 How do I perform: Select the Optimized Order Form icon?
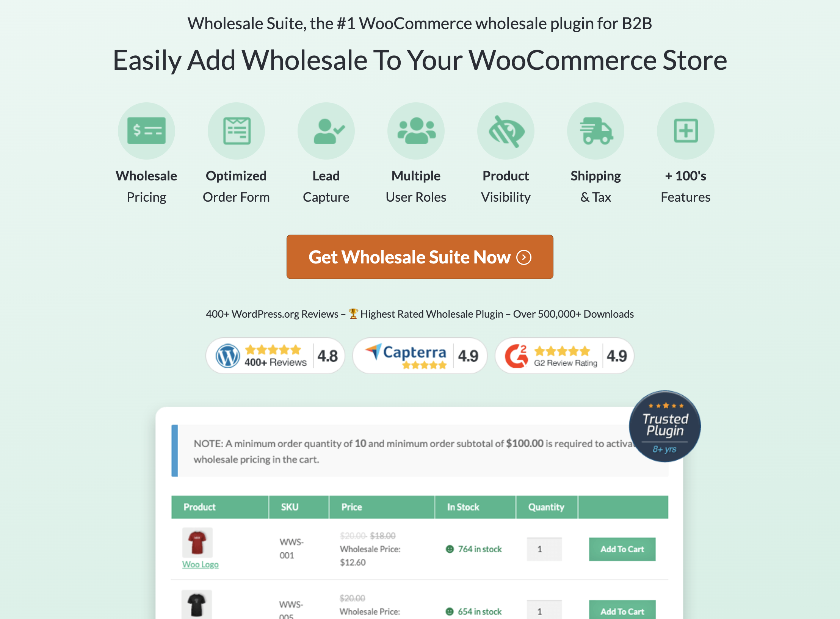coord(235,130)
